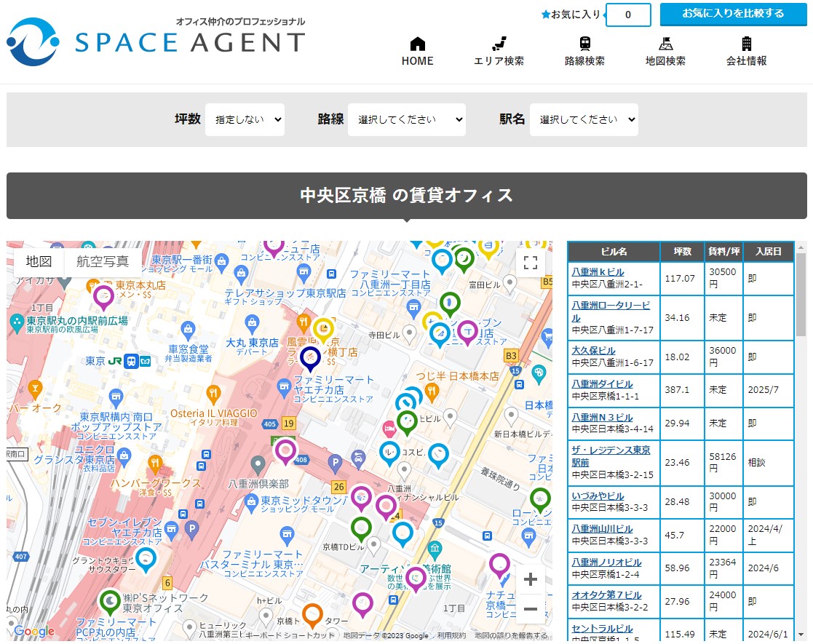Switch map to 地図 view
The image size is (813, 644).
click(x=39, y=262)
